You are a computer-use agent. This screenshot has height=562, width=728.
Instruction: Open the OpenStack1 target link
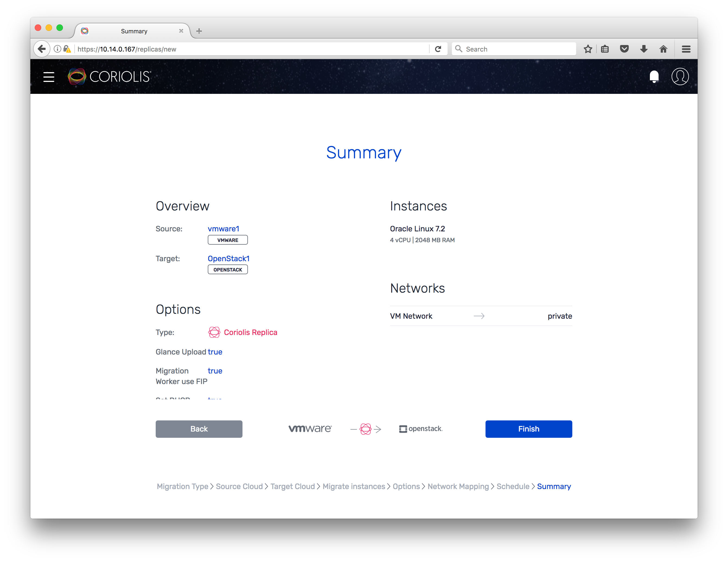pos(228,258)
